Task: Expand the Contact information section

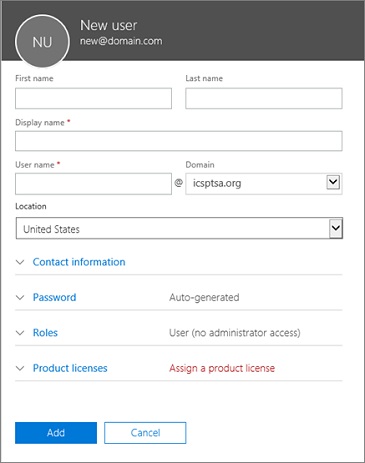Action: click(79, 262)
